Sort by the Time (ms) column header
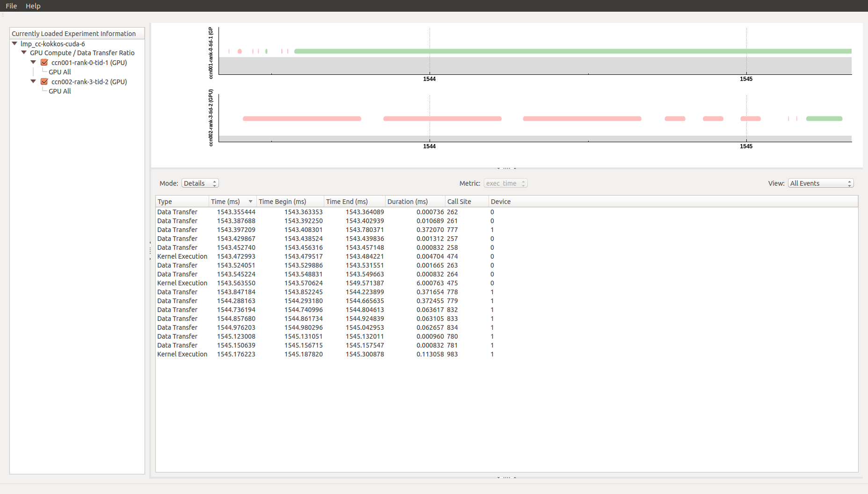The image size is (868, 494). (x=233, y=202)
